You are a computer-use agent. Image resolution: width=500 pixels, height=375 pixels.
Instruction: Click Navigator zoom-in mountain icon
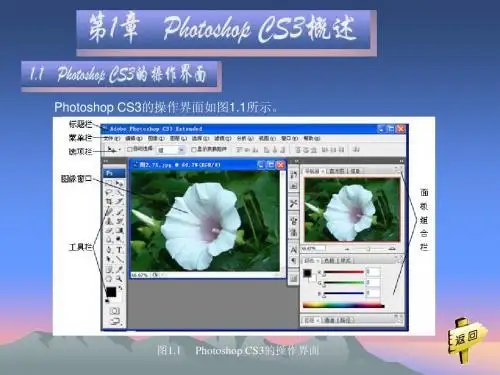pyautogui.click(x=392, y=248)
